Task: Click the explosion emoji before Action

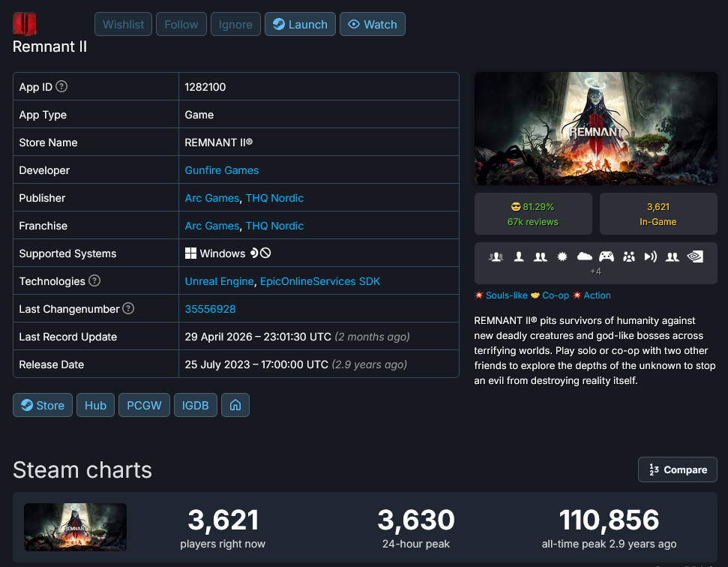Action: 577,295
